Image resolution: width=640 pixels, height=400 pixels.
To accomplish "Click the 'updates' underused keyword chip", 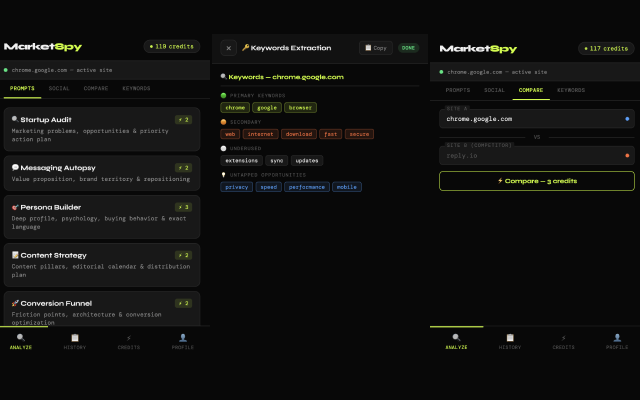I will click(x=307, y=161).
